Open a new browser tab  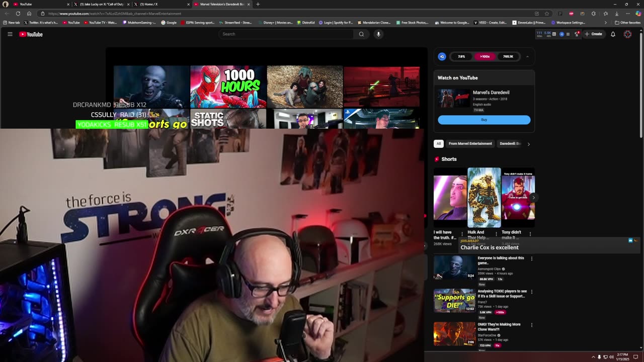coord(258,4)
